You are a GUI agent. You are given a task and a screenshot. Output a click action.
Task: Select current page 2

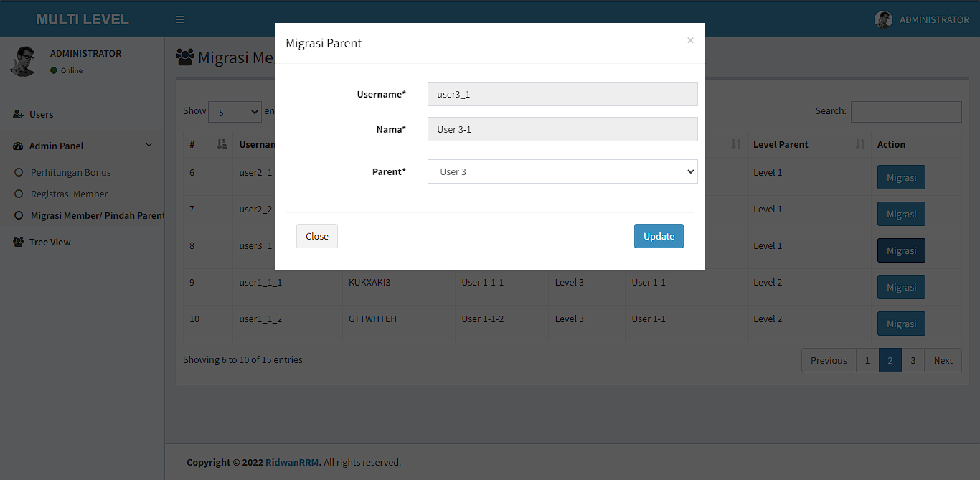pos(890,360)
